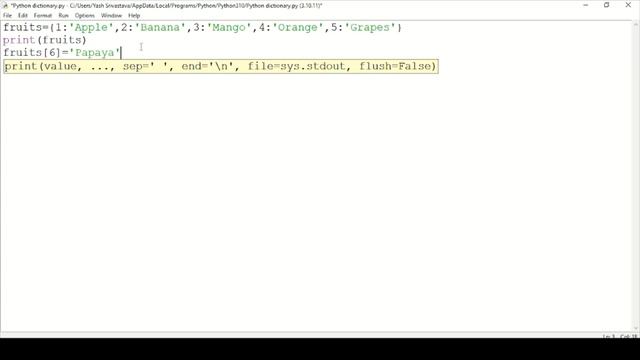Click the Python IDLE icon in title bar
Screen dimensions: 640x360
[5, 6]
